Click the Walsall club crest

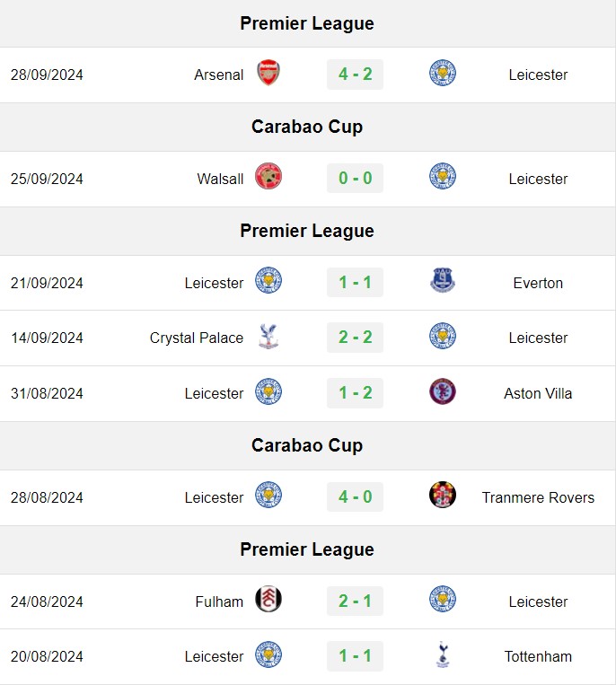[268, 177]
